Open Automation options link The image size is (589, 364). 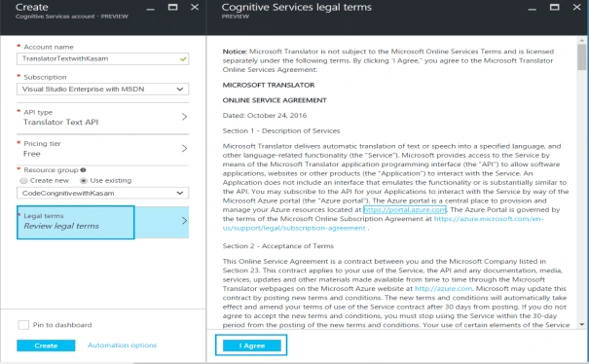(122, 345)
